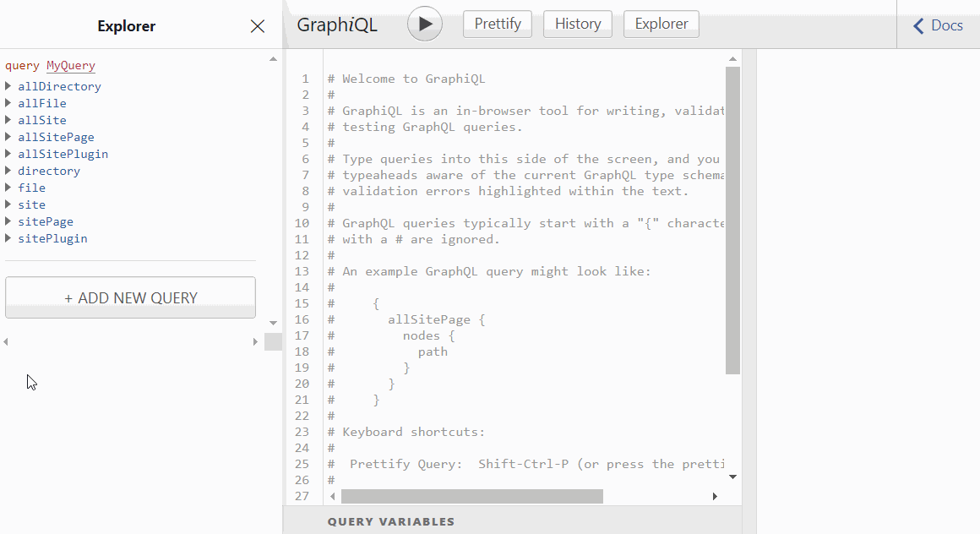Screen dimensions: 980x534
Task: Open the QUERY VARIABLES pane
Action: point(391,521)
